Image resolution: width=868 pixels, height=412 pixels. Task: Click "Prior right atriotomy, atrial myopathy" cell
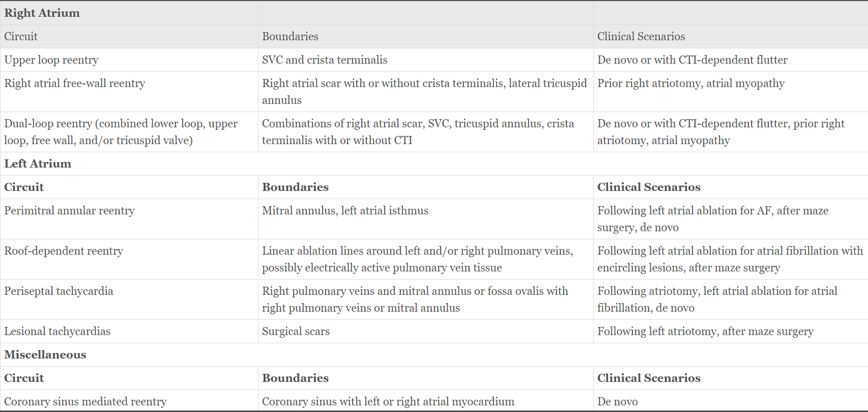point(690,83)
